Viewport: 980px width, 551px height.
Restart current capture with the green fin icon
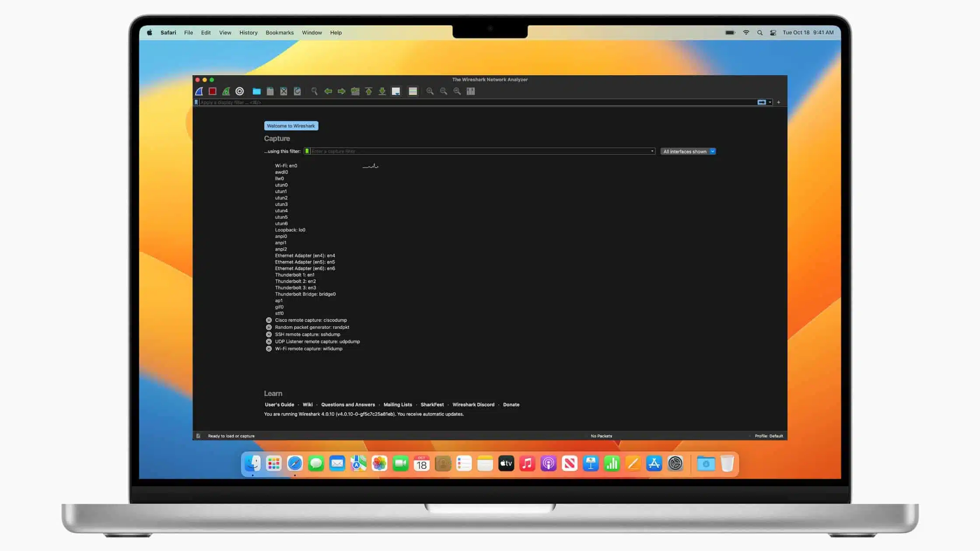tap(226, 91)
